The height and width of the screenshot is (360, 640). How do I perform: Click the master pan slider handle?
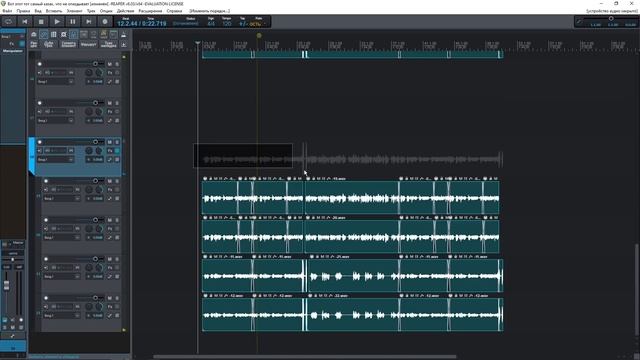13,260
